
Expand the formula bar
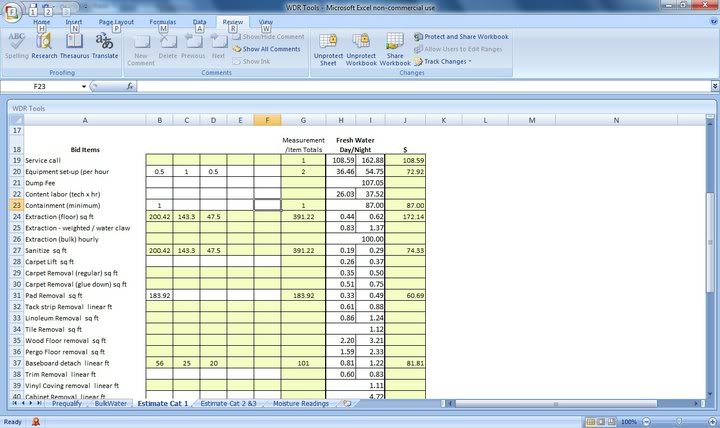(713, 87)
